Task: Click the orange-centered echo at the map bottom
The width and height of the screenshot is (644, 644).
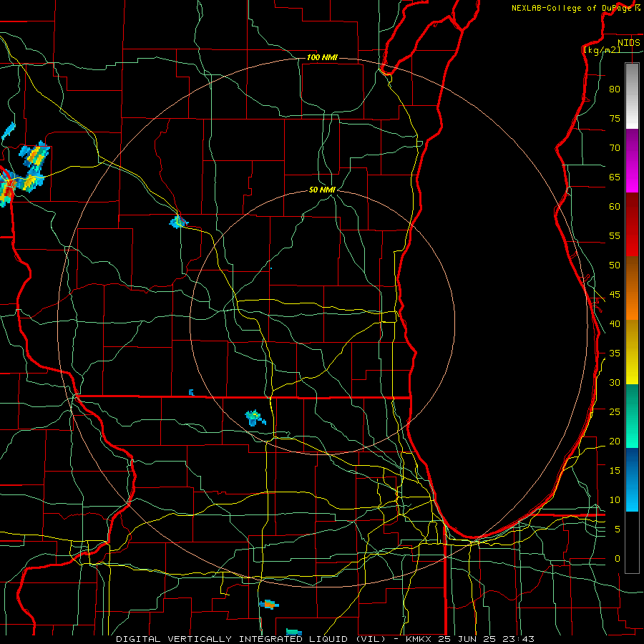Action: 269,604
